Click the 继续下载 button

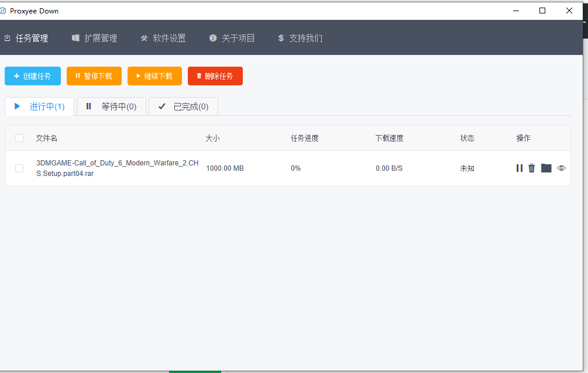[154, 76]
